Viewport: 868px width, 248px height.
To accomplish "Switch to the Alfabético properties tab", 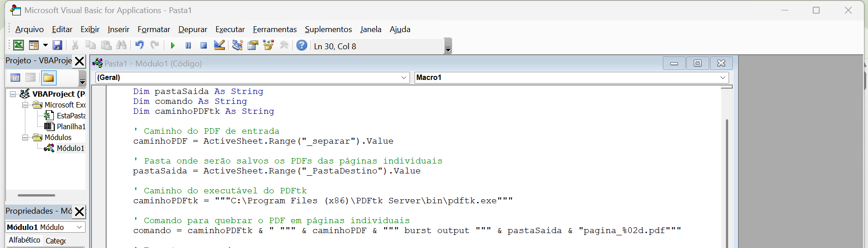I will pyautogui.click(x=24, y=240).
